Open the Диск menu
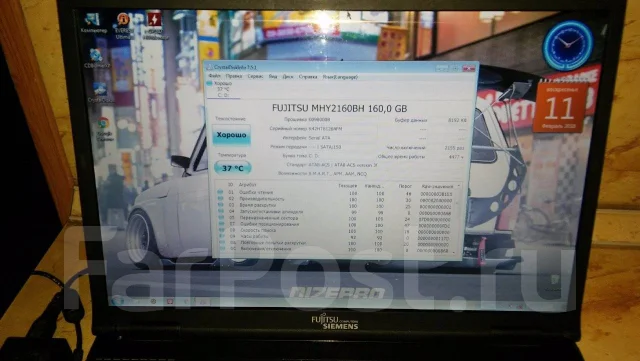 [x=288, y=76]
